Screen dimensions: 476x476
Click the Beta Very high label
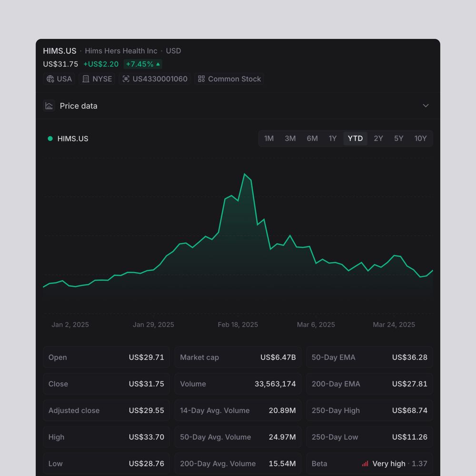pyautogui.click(x=388, y=464)
